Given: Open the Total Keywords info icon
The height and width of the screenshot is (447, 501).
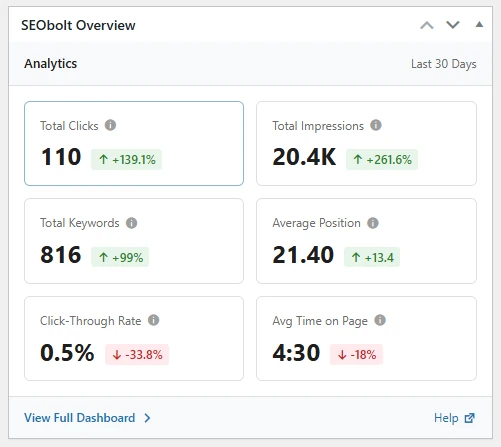Looking at the screenshot, I should (x=131, y=223).
